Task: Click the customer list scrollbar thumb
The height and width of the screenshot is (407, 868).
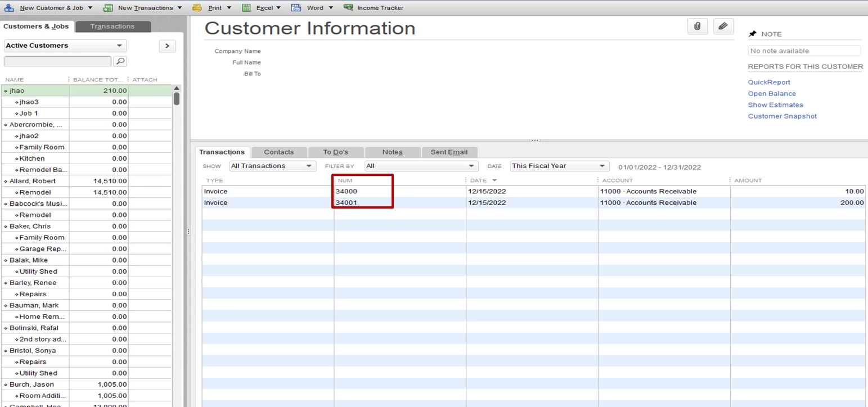Action: point(177,99)
